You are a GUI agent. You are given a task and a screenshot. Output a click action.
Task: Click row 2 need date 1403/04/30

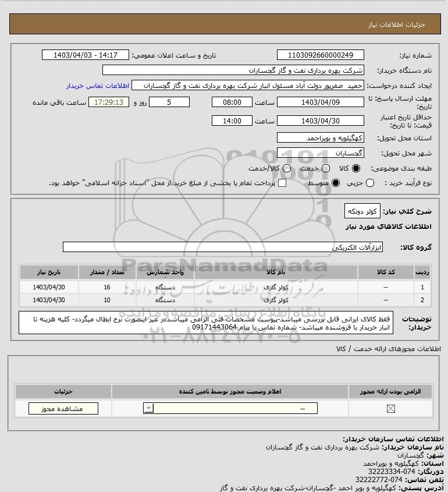(49, 300)
